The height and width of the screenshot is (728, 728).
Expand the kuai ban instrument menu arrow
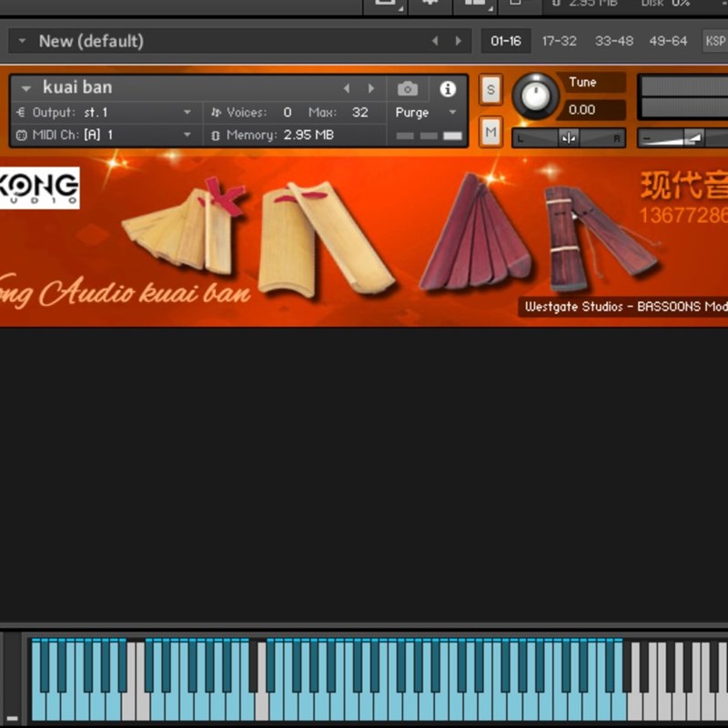(25, 87)
